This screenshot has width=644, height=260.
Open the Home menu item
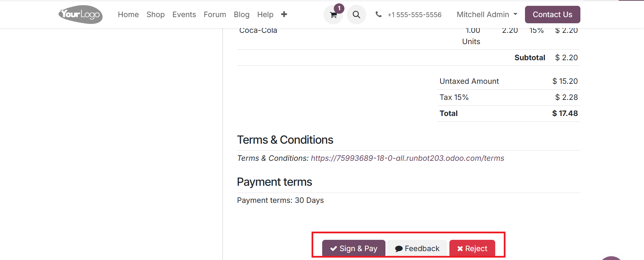tap(128, 14)
